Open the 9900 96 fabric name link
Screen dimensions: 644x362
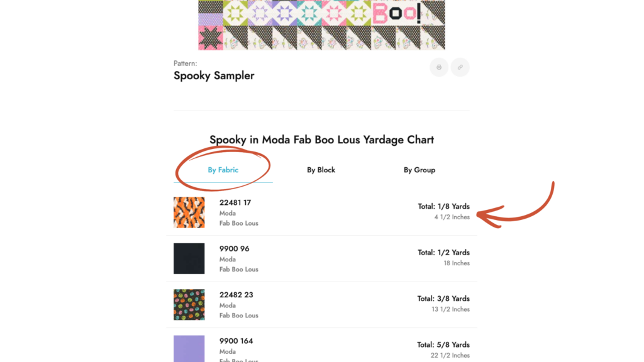tap(235, 249)
